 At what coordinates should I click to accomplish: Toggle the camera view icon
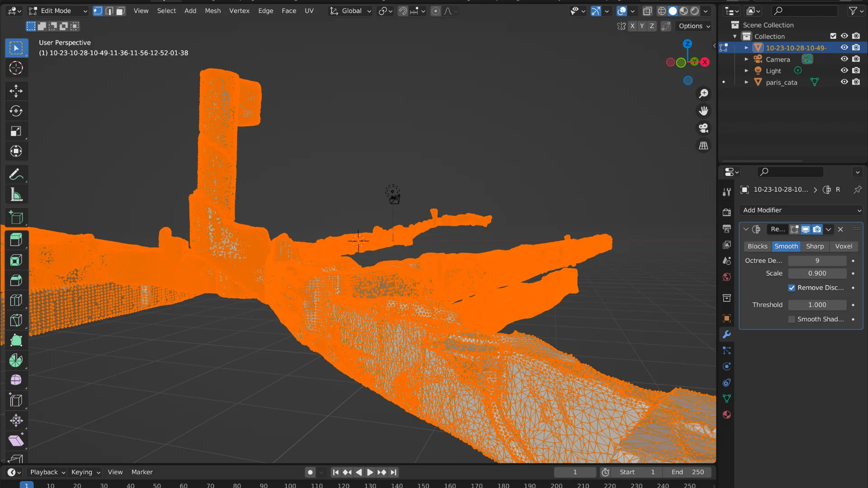click(703, 128)
